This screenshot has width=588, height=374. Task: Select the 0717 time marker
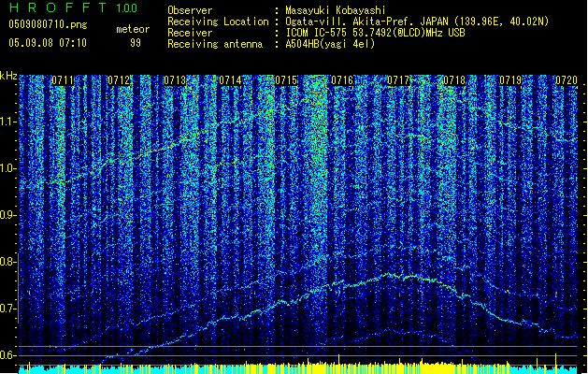399,81
